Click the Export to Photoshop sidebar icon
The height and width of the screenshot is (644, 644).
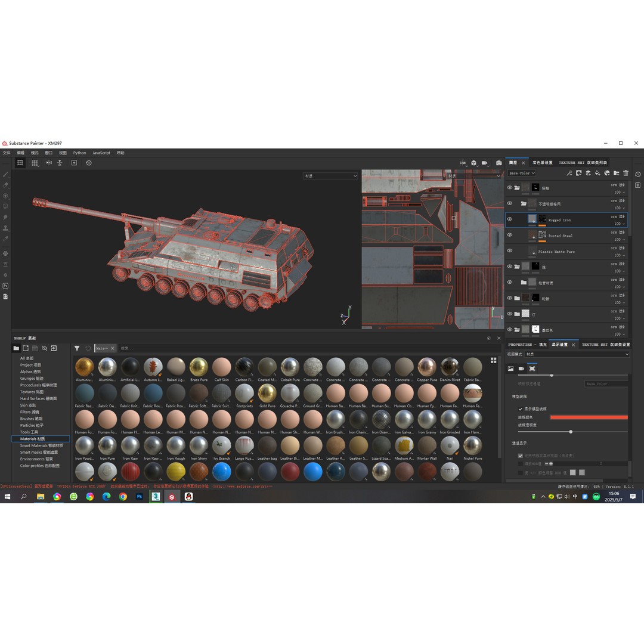click(6, 286)
